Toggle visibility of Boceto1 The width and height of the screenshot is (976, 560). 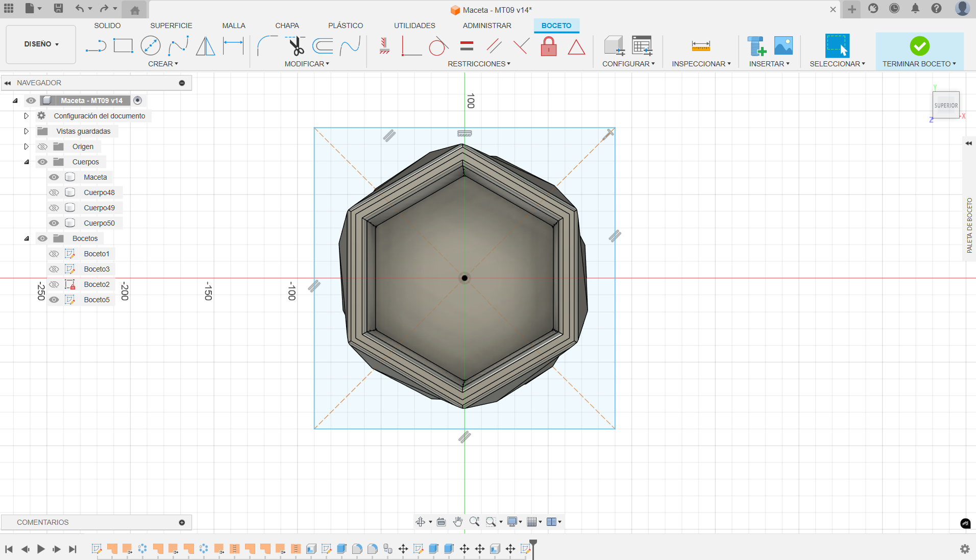point(54,254)
